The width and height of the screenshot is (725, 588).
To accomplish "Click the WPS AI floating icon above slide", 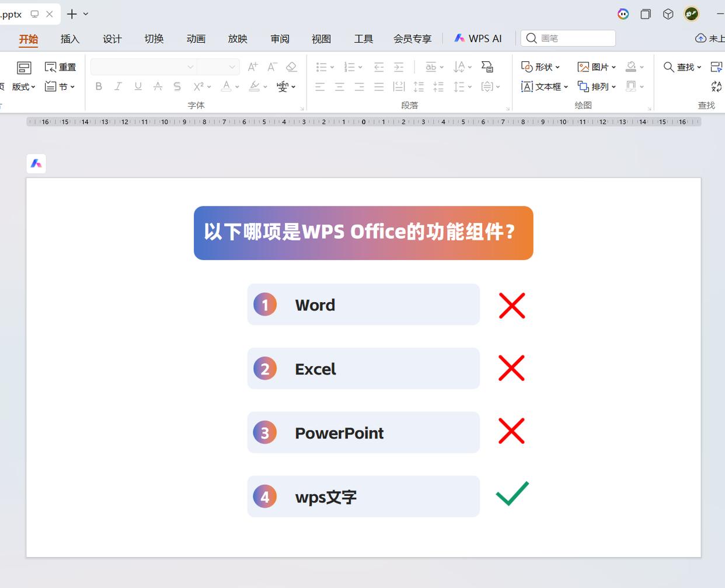I will [36, 164].
